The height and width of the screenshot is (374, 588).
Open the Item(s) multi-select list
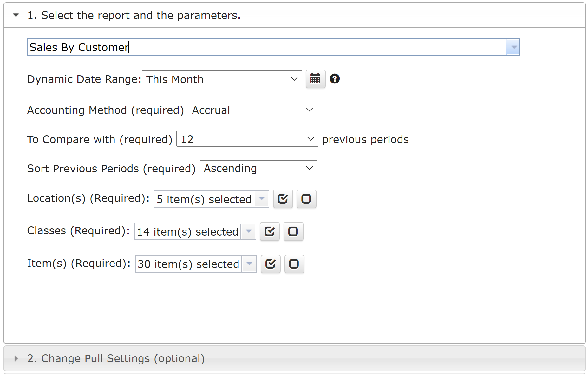click(249, 264)
